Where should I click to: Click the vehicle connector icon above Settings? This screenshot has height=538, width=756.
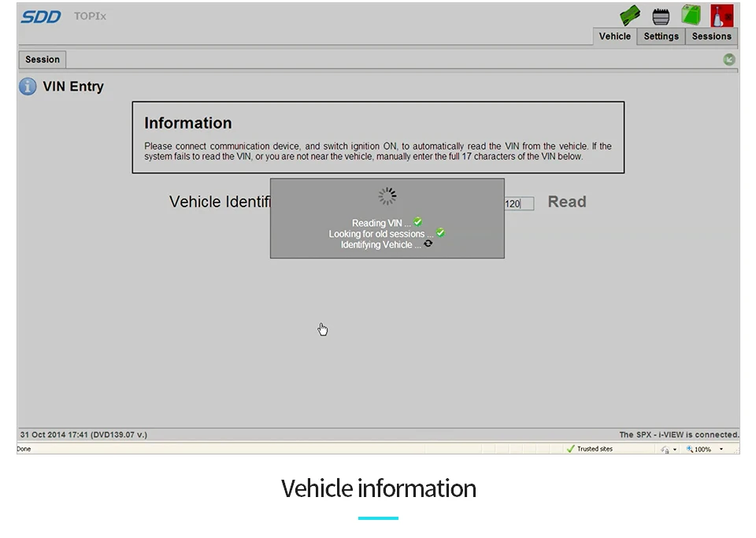click(x=661, y=17)
